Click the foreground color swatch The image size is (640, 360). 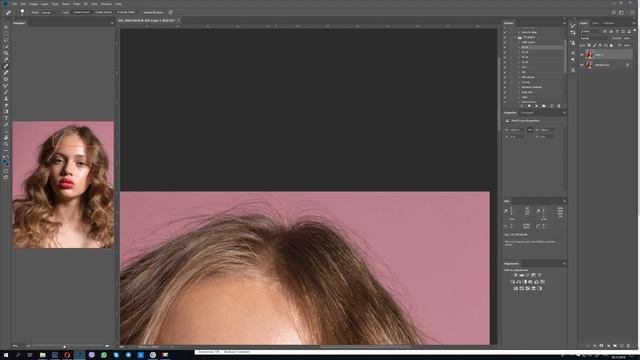point(4,162)
